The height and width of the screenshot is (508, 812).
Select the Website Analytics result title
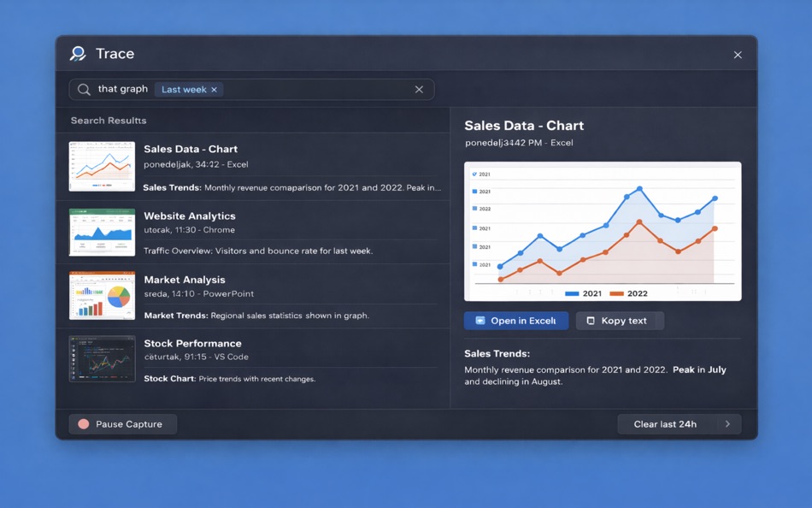click(190, 216)
